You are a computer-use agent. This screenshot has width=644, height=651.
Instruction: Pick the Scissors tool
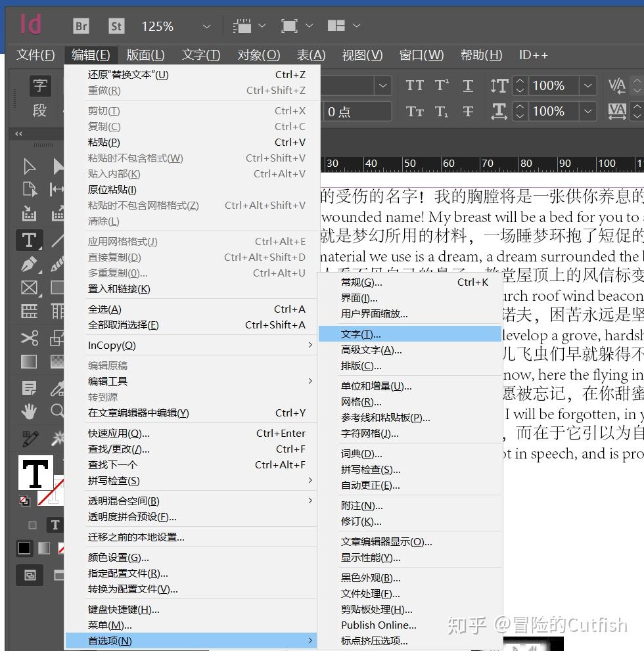click(29, 338)
